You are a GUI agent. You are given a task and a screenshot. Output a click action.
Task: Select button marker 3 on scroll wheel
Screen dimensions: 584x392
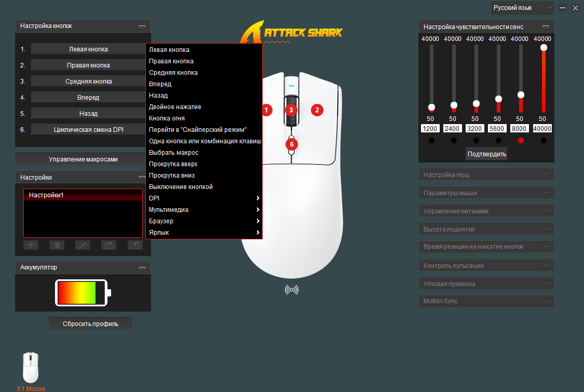point(291,110)
